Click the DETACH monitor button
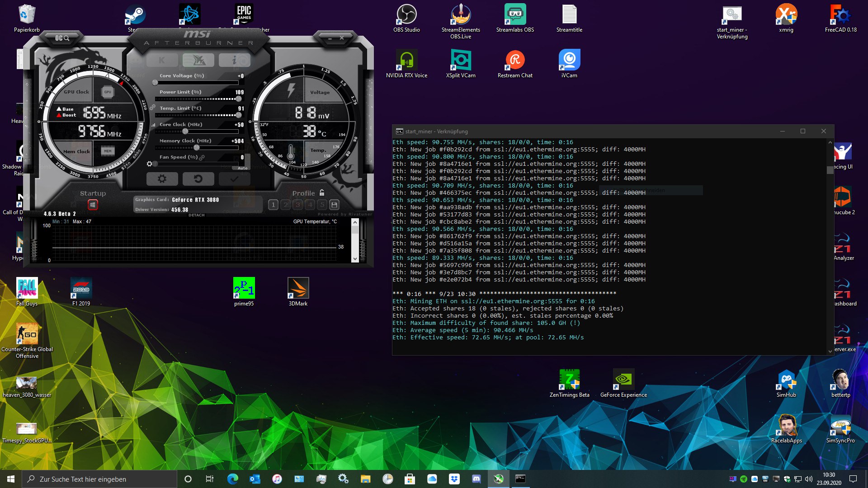The image size is (868, 488). pos(196,215)
